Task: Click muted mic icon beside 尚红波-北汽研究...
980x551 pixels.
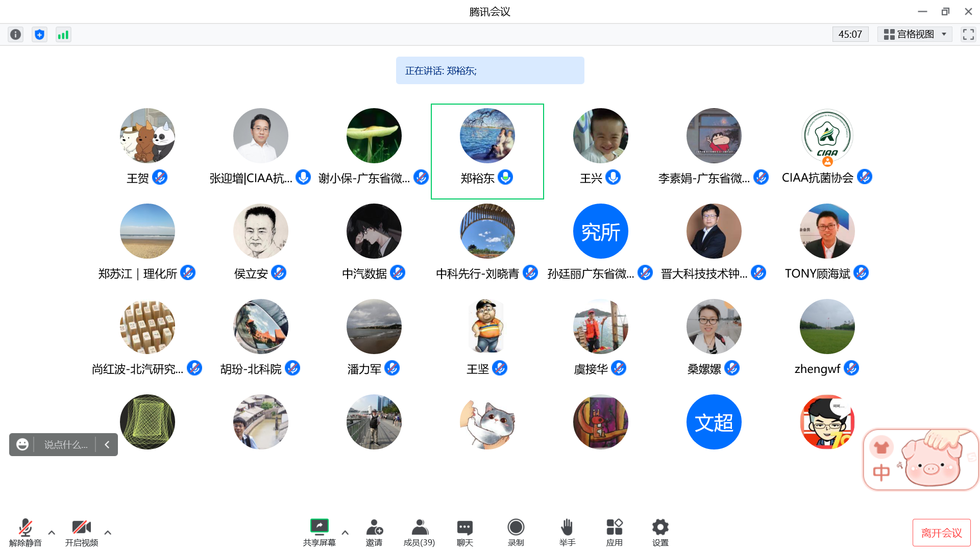Action: pyautogui.click(x=194, y=368)
